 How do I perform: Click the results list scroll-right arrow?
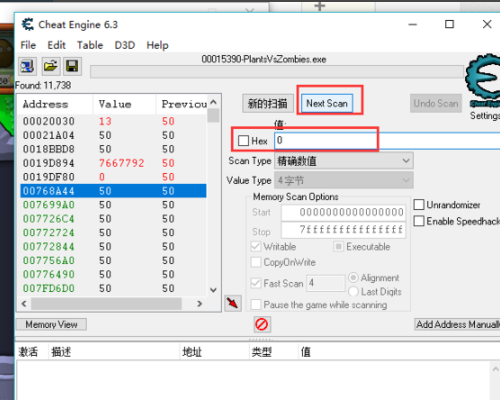[200, 304]
